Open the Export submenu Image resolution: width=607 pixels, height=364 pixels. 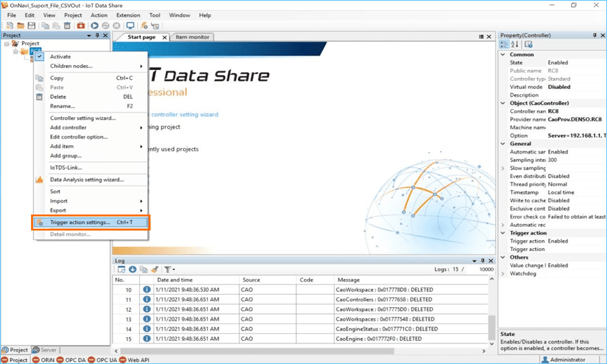click(91, 210)
